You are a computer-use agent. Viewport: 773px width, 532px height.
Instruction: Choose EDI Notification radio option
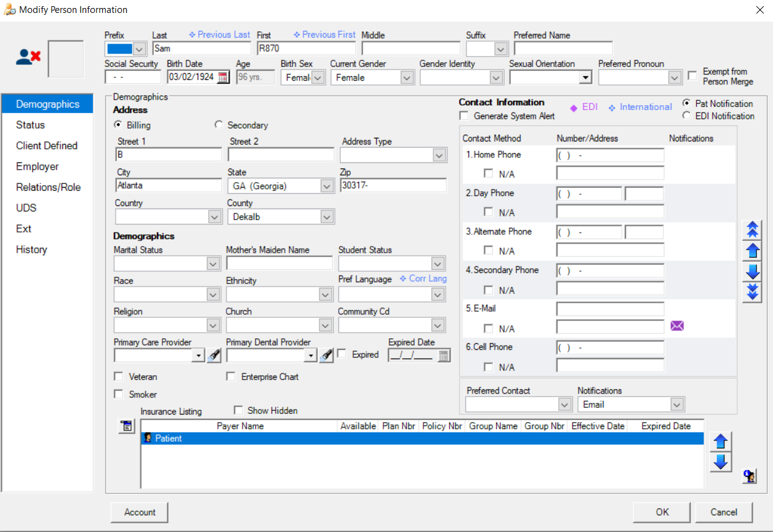pyautogui.click(x=686, y=116)
